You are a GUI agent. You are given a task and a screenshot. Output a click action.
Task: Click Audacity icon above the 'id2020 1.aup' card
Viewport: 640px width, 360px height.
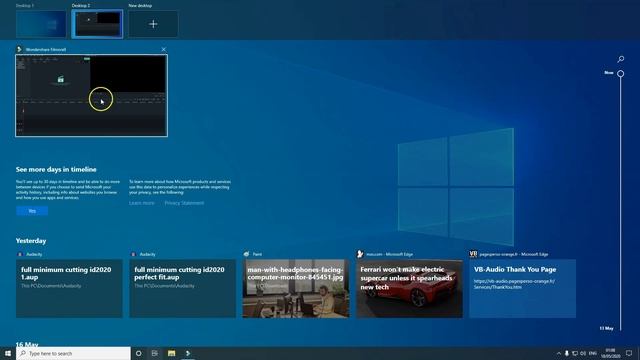click(x=20, y=254)
